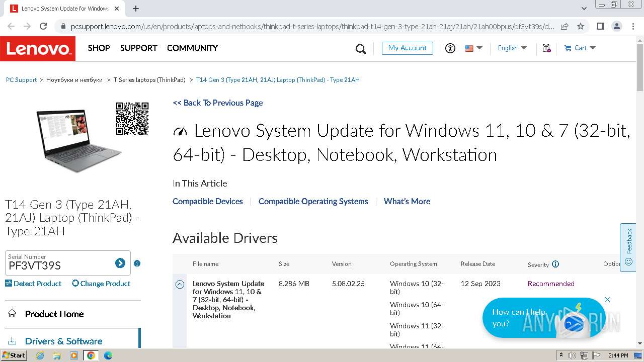Click the Recommended severity label
This screenshot has width=644, height=362.
click(551, 284)
